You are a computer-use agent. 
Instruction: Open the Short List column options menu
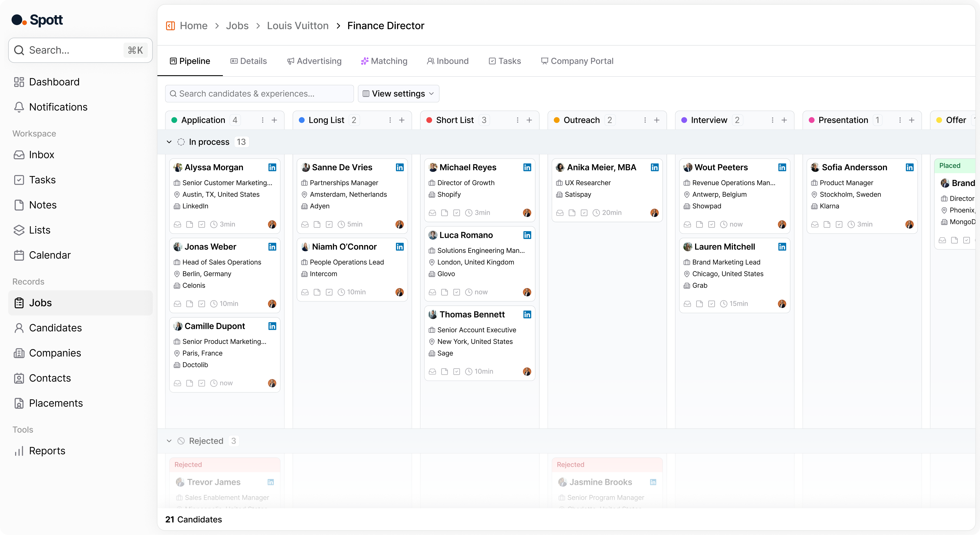(517, 120)
